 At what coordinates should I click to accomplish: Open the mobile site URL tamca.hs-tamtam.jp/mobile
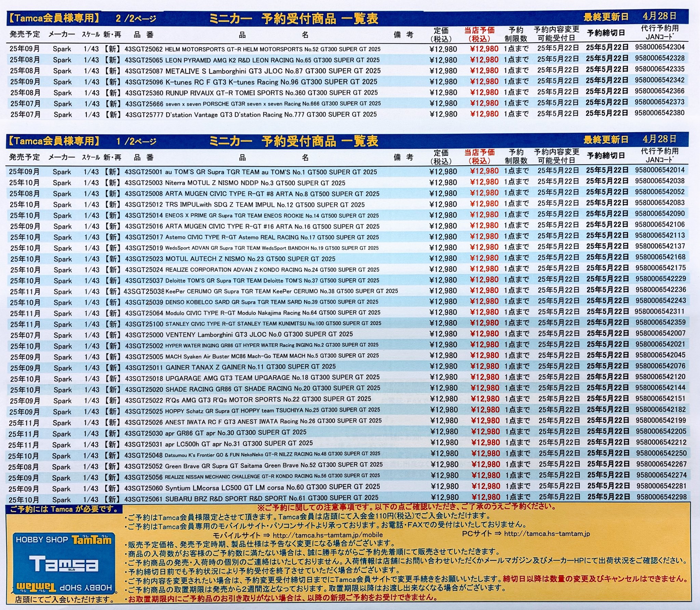[x=327, y=535]
